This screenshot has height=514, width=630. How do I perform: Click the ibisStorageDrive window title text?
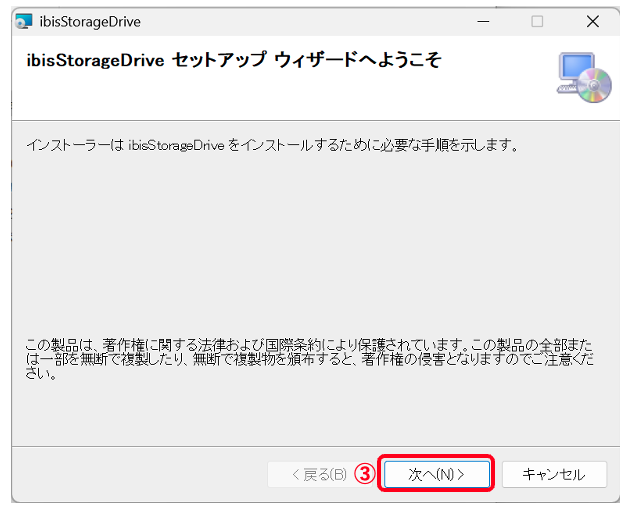(90, 22)
